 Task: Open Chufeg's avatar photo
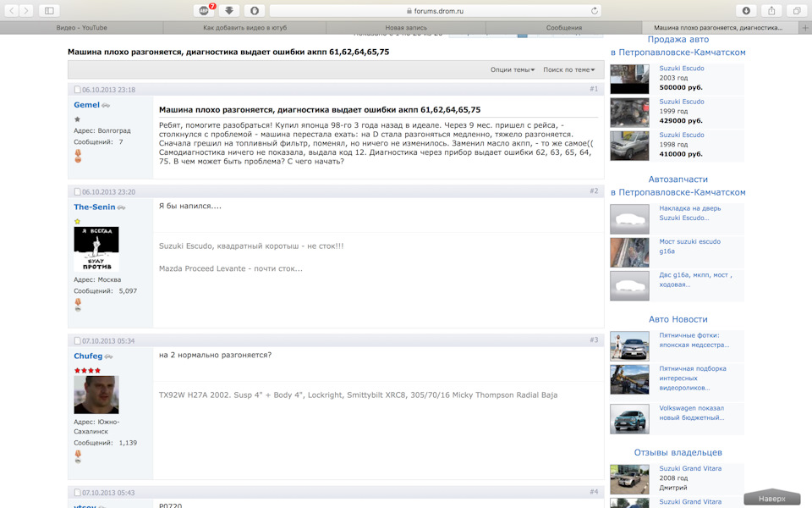point(96,395)
